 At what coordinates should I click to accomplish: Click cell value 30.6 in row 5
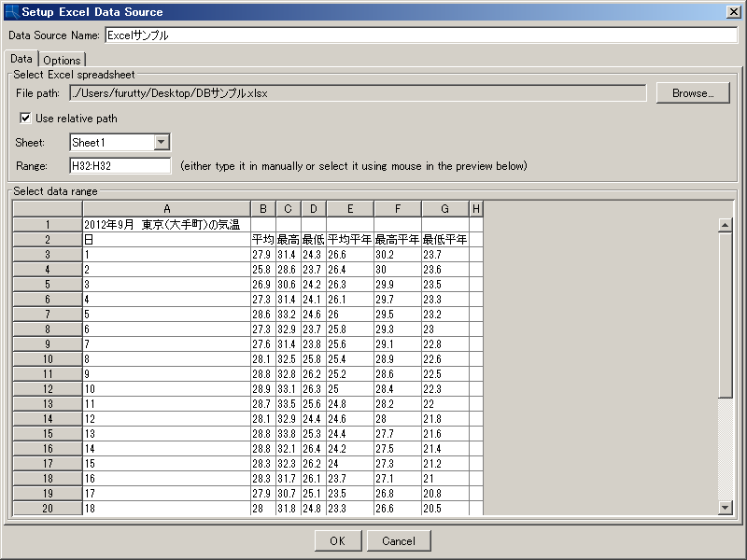pos(289,285)
